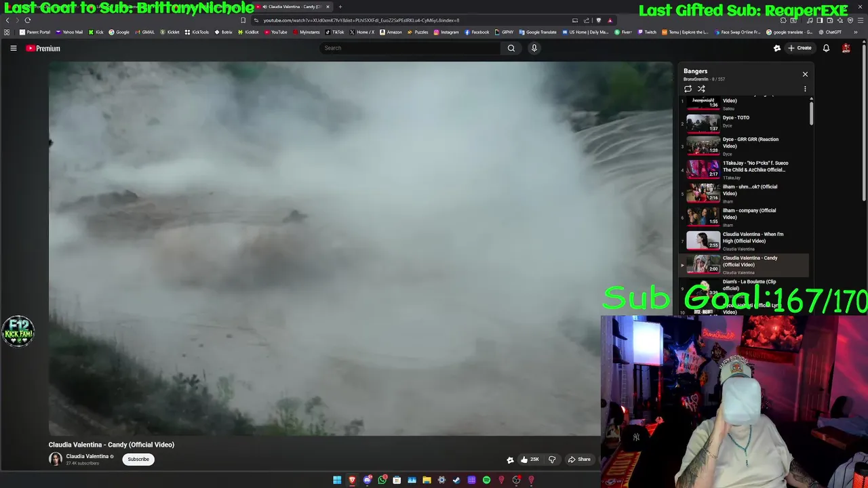This screenshot has height=488, width=868.
Task: Toggle shuffle playlist
Action: pos(701,89)
